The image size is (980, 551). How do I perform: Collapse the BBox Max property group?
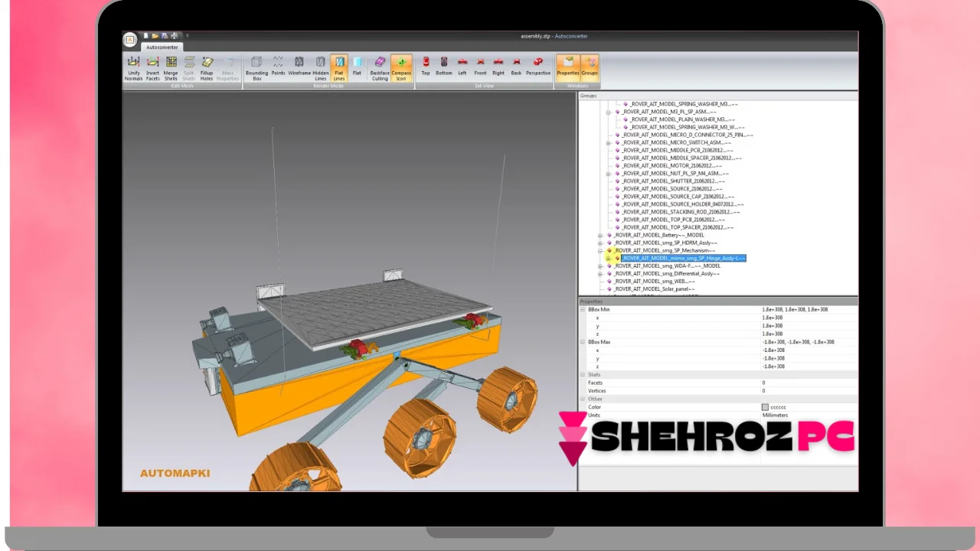583,342
